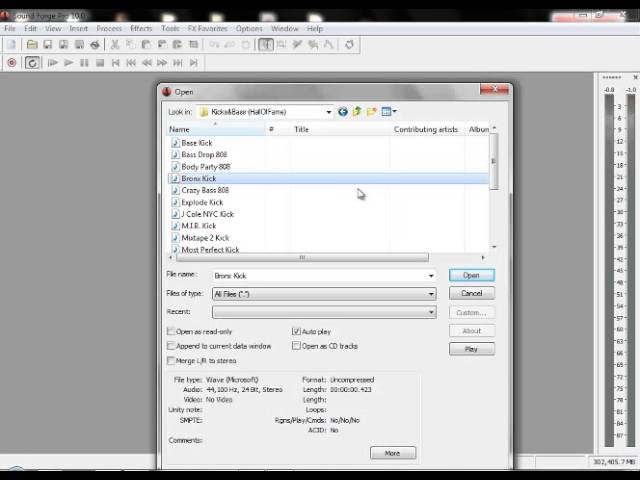Click the Record button in transport bar
This screenshot has width=640, height=480.
click(x=12, y=63)
